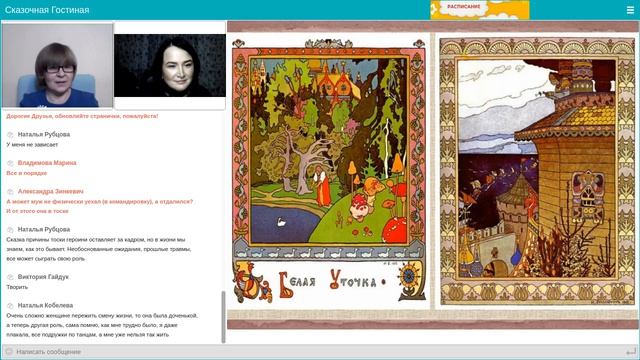Click the palace tower illustration slide

tap(537, 171)
